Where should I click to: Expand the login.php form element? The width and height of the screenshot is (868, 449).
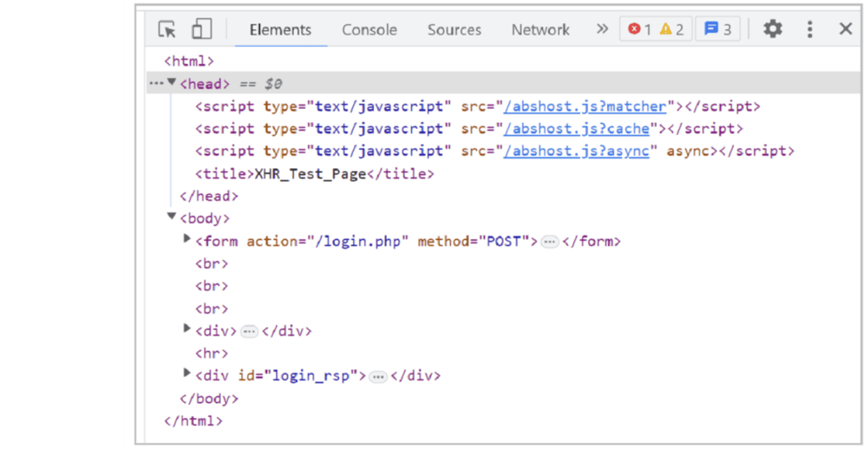[x=187, y=239]
